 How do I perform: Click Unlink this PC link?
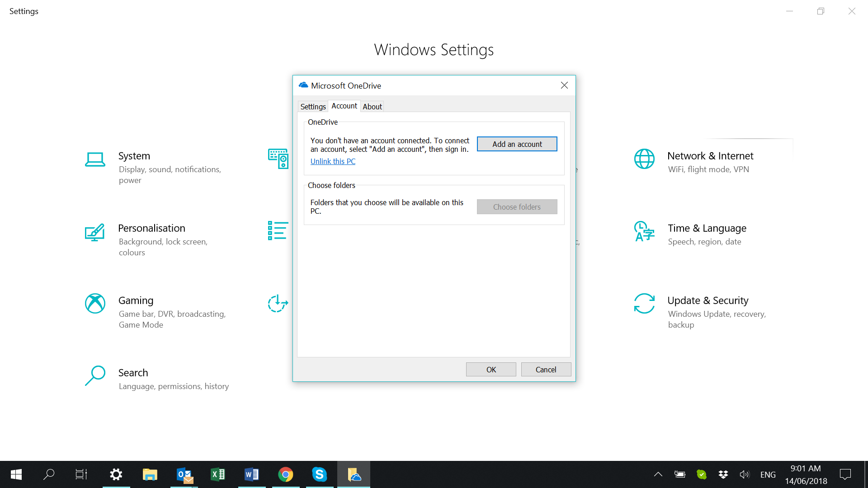coord(333,161)
